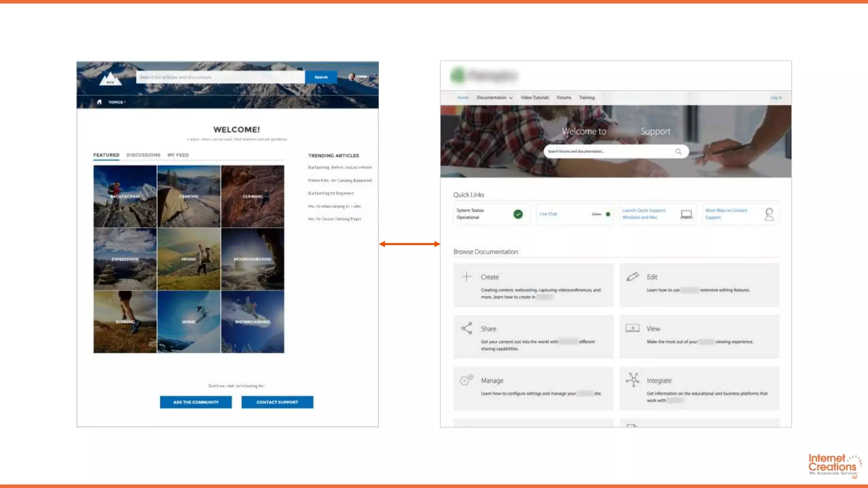Click the pencil icon on Edit card
Viewport: 868px width, 488px height.
coord(632,277)
